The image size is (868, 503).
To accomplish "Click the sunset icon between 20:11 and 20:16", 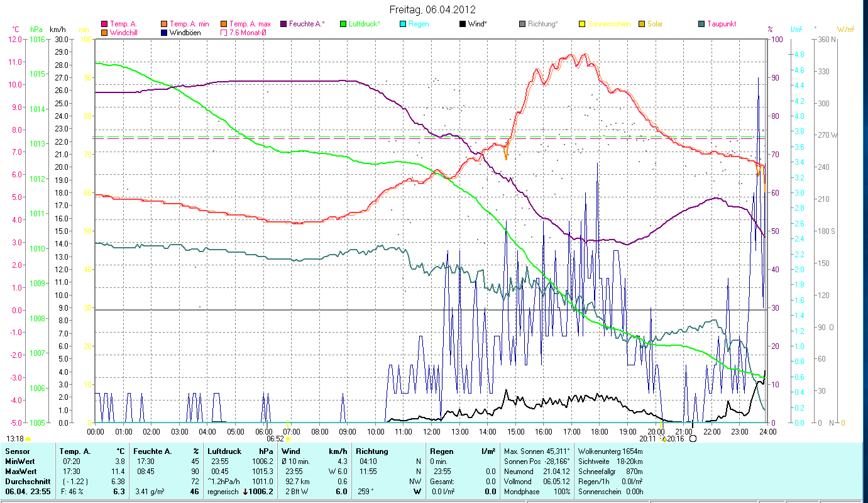I will [x=664, y=439].
